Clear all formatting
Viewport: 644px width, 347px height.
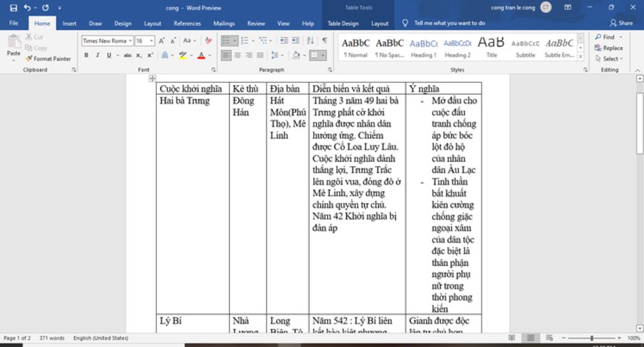[209, 41]
